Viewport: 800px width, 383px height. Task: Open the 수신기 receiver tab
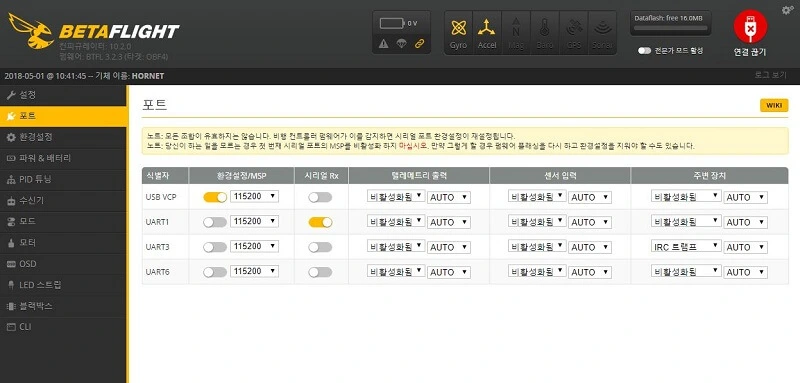[x=63, y=200]
